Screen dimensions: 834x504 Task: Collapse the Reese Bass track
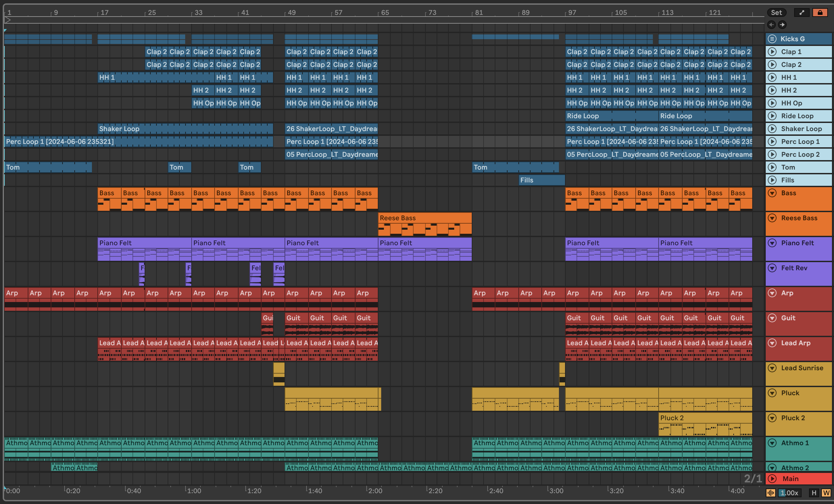772,218
